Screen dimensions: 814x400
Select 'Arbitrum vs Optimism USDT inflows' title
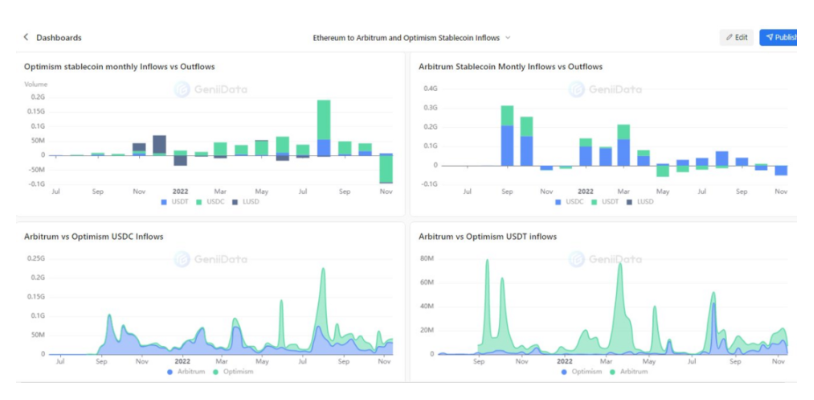[488, 237]
